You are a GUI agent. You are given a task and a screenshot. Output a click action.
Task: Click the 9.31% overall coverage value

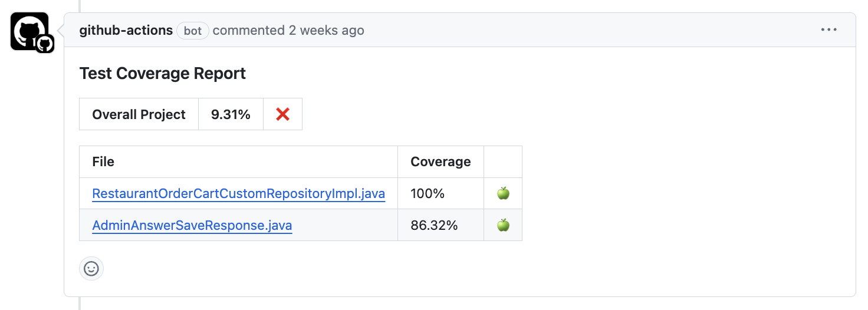[x=231, y=114]
